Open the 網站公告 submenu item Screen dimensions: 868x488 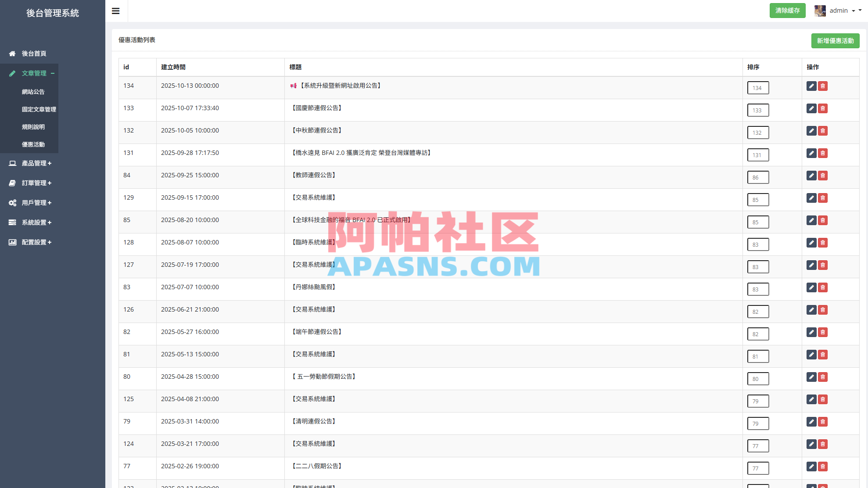tap(33, 92)
